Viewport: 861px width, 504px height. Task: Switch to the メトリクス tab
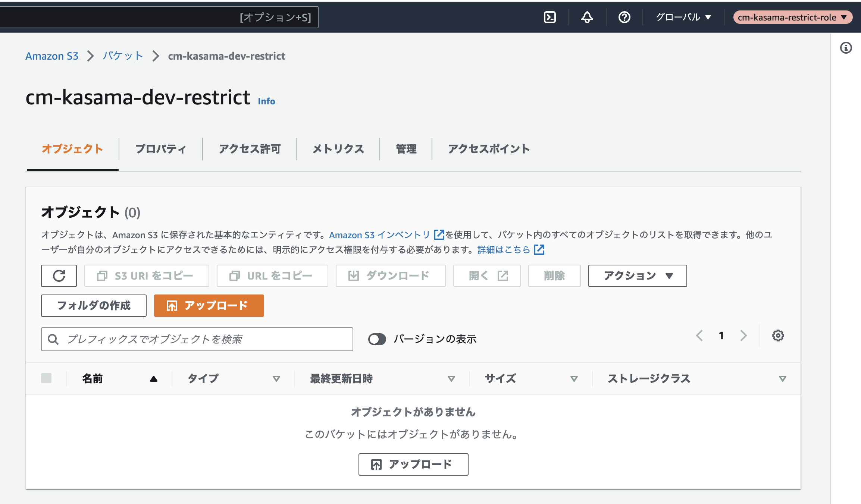tap(338, 149)
